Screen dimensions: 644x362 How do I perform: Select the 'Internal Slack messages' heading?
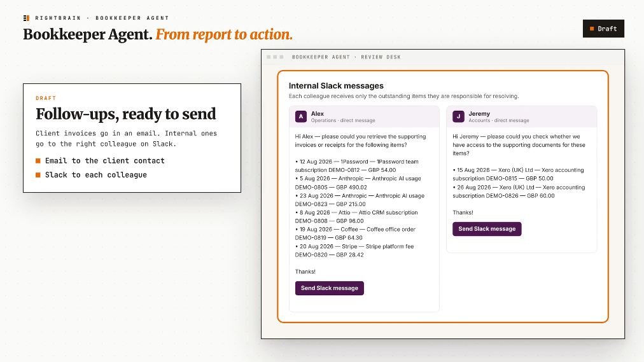pyautogui.click(x=336, y=86)
